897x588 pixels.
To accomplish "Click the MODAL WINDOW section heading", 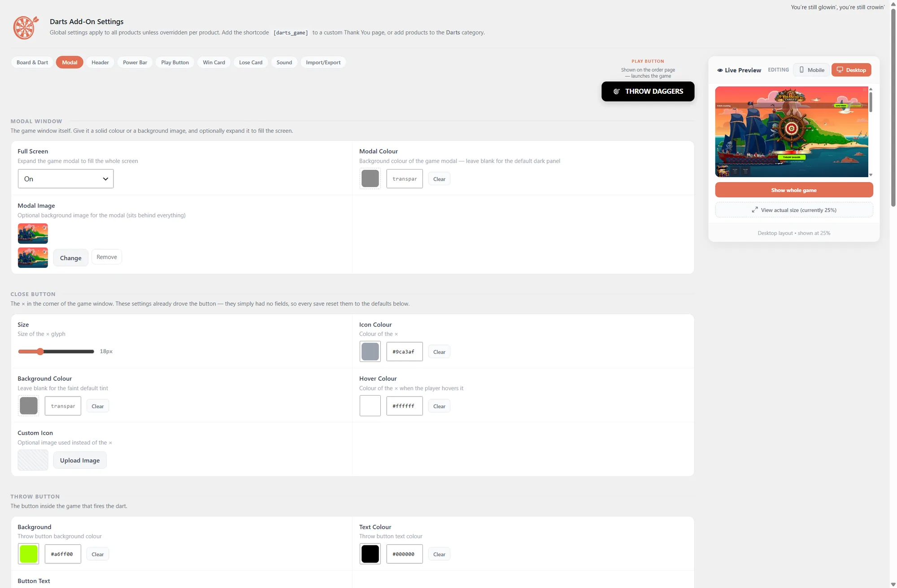I will (x=36, y=121).
